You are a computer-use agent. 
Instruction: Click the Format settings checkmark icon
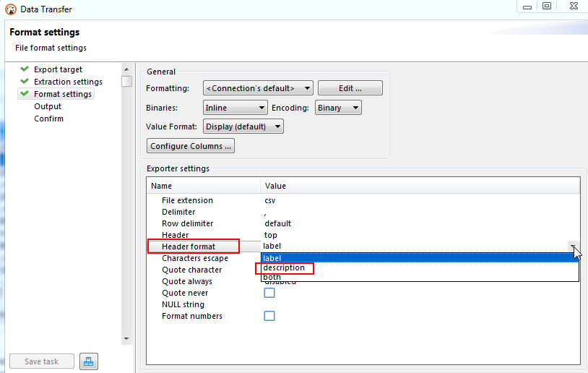point(25,94)
